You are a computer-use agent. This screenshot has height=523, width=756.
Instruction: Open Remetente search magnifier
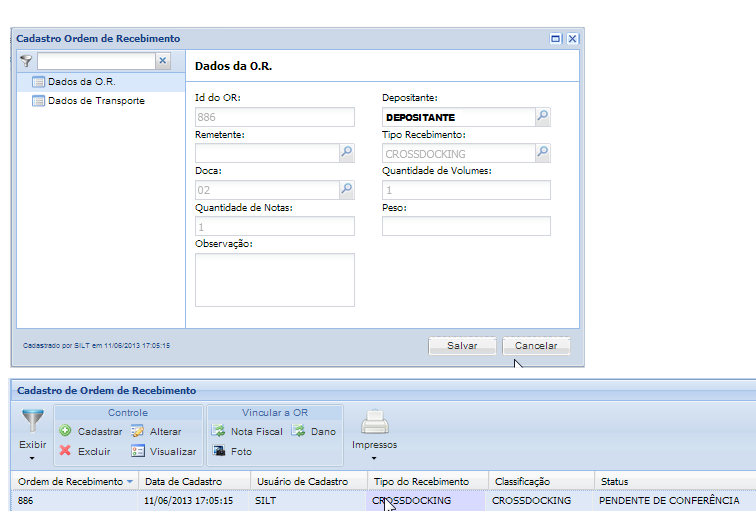(347, 153)
